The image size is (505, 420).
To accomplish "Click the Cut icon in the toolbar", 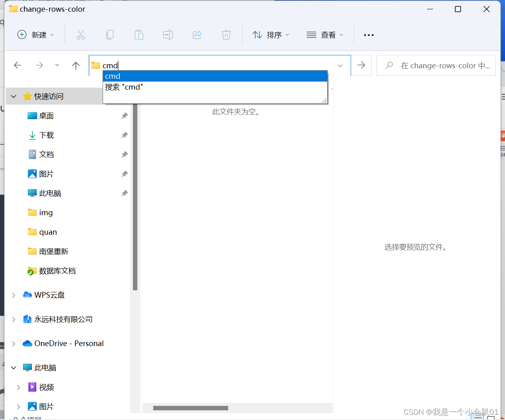I will point(81,35).
